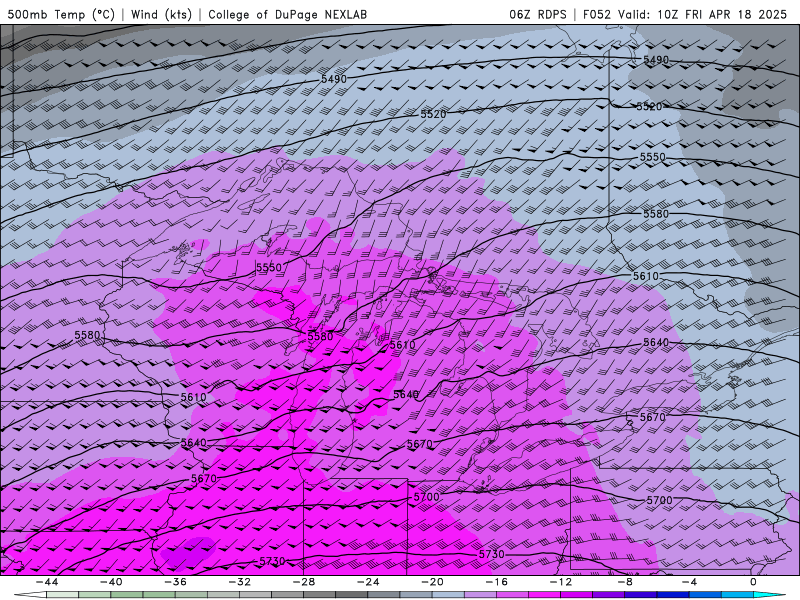Screen dimensions: 800x600
Task: Select the -40 legend scale label
Action: coord(111,582)
